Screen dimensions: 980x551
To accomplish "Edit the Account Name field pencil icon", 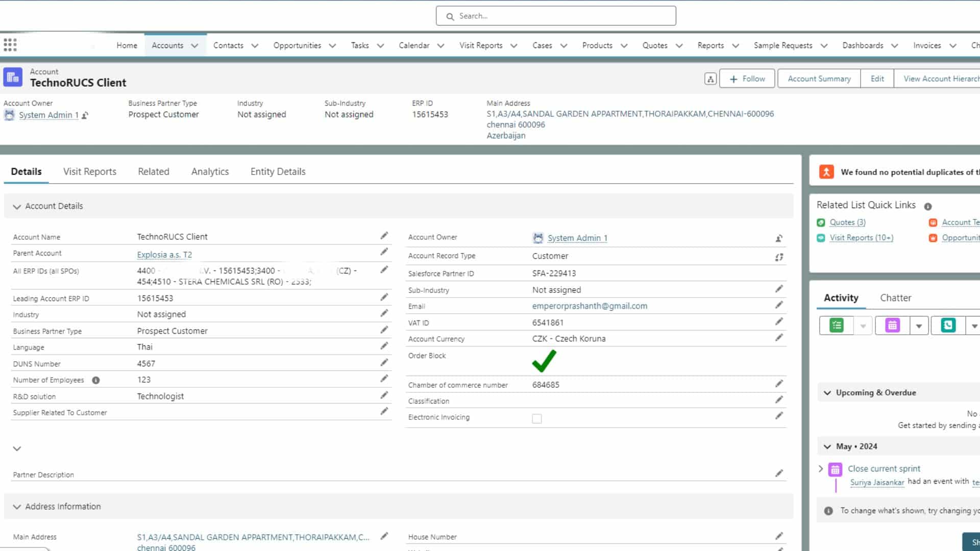I will click(x=384, y=236).
